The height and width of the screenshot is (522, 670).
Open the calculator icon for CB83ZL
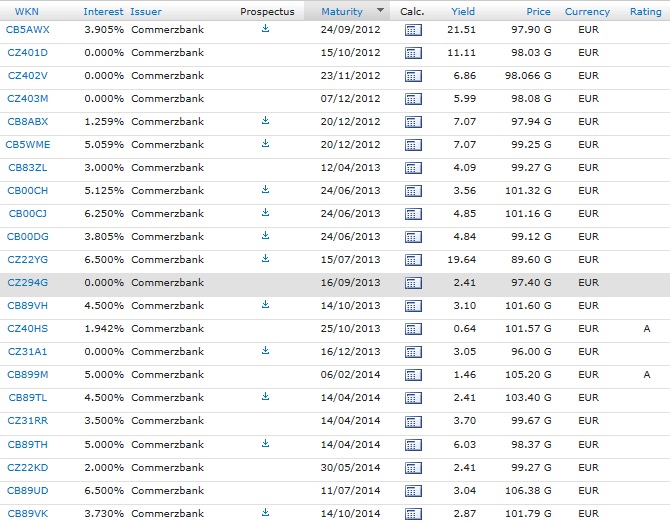pos(413,168)
